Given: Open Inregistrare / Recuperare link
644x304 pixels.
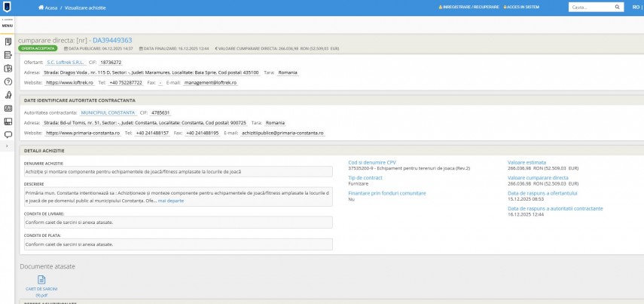Looking at the screenshot, I should (465, 7).
